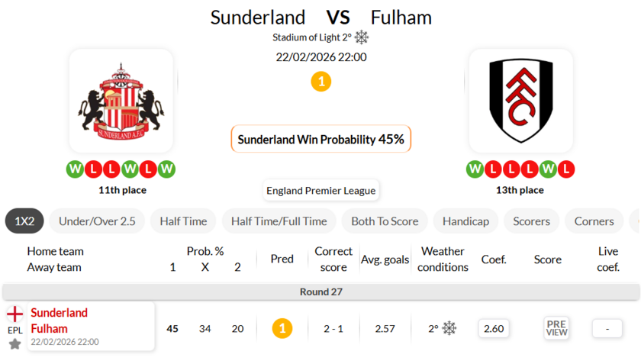Click Fulham's last red L form badge

click(566, 169)
